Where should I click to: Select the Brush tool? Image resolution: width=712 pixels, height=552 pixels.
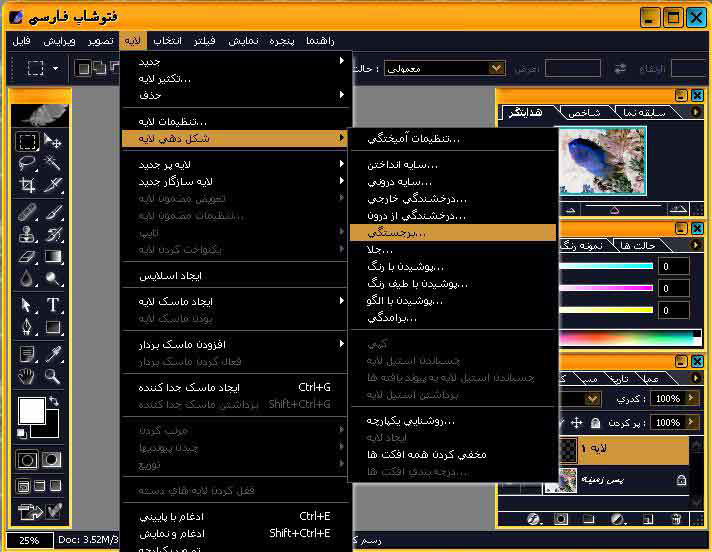click(x=53, y=212)
